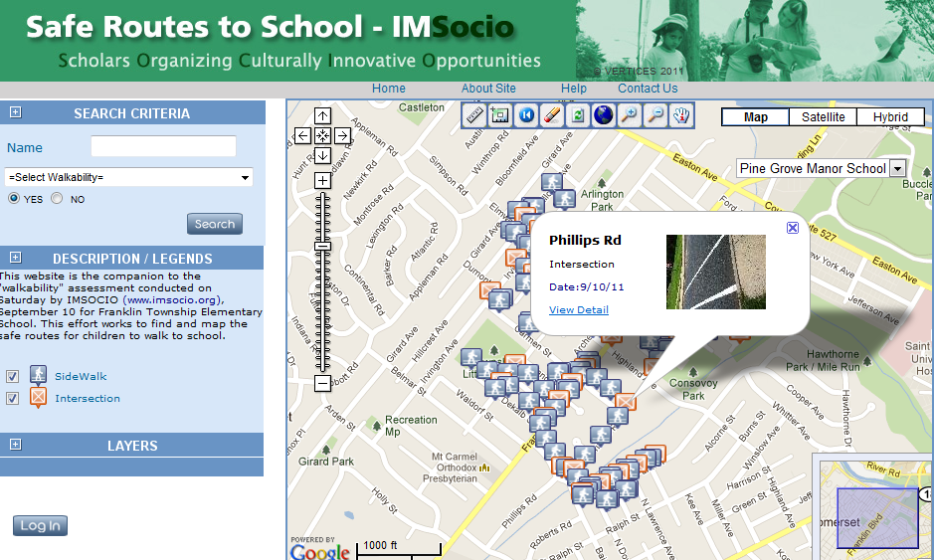Switch to Map view
Viewport: 934px width, 560px height.
755,117
